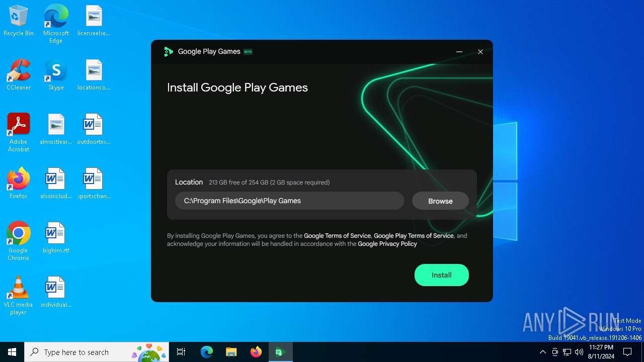The image size is (644, 362).
Task: Select the locationco image file icon
Action: click(94, 75)
